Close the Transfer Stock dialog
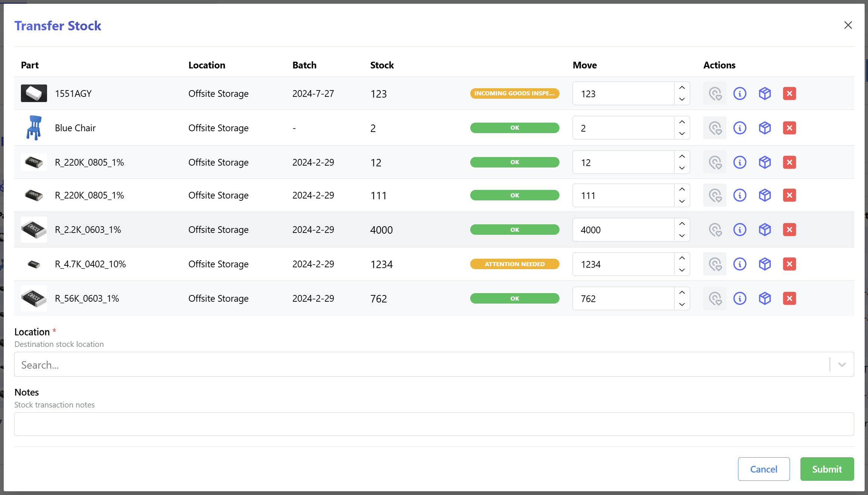 pos(848,25)
